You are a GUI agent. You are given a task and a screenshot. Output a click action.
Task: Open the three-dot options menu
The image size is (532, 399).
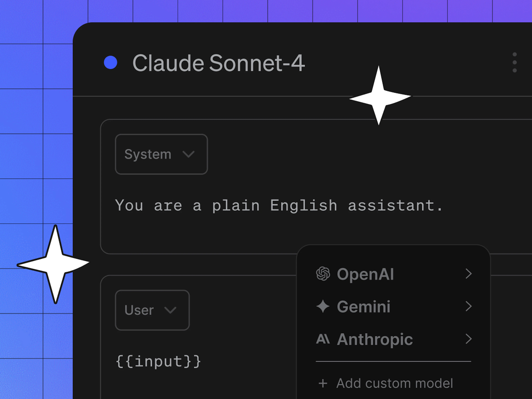click(514, 62)
